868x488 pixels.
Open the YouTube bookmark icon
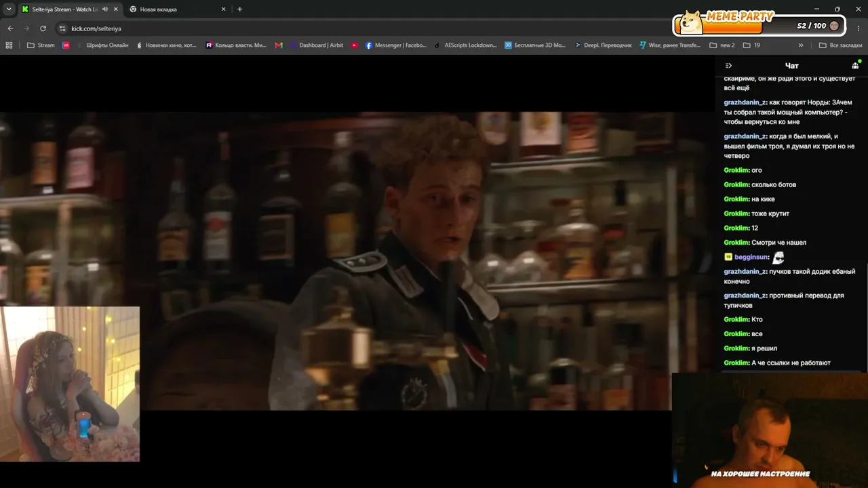point(355,45)
